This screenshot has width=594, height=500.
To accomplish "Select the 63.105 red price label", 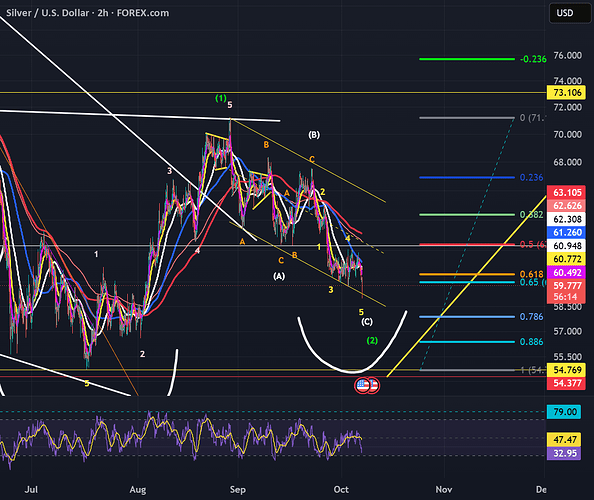I will 566,192.
